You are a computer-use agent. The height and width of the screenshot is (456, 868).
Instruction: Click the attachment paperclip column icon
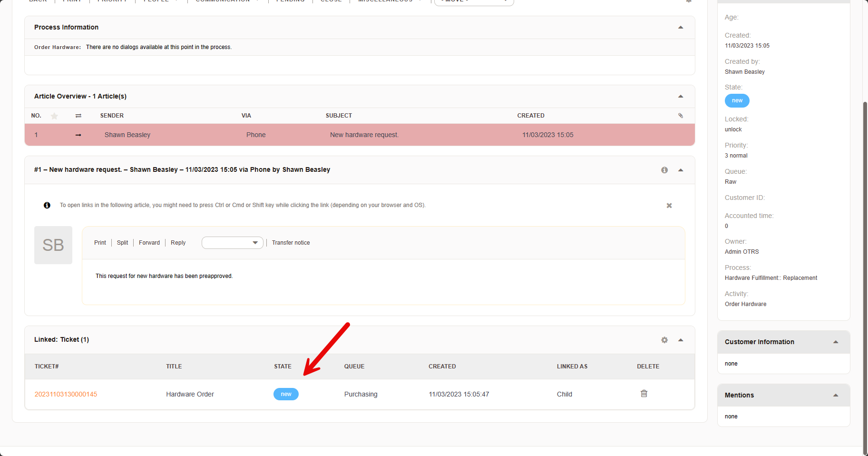(681, 116)
